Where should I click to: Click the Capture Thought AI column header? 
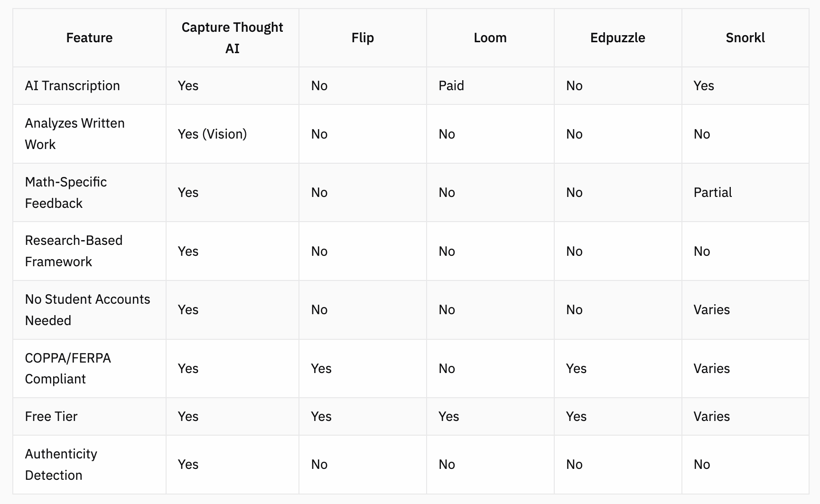pyautogui.click(x=232, y=38)
